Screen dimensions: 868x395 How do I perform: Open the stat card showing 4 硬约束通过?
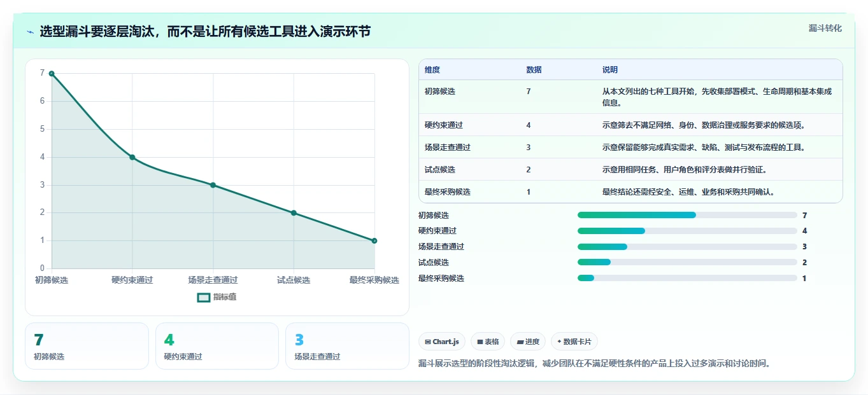point(217,346)
